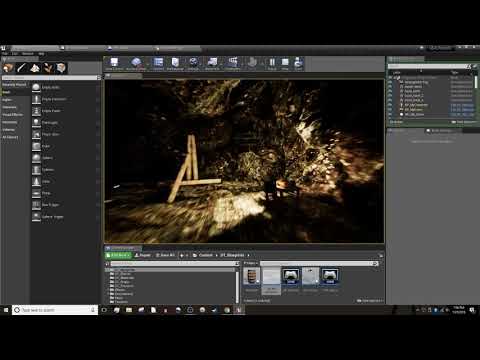
Task: Expand the arrow after the Content breadcrumb
Action: point(217,255)
